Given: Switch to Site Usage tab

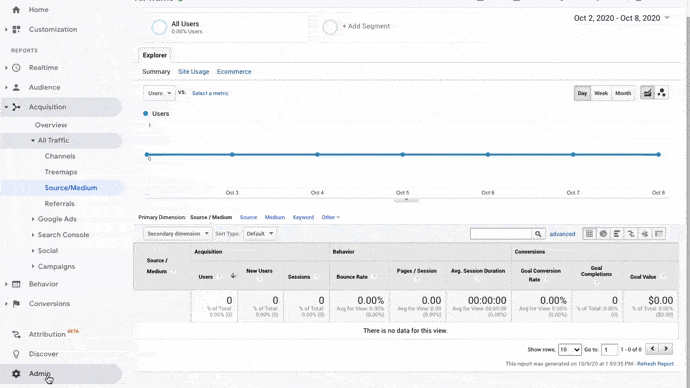Looking at the screenshot, I should (x=194, y=71).
